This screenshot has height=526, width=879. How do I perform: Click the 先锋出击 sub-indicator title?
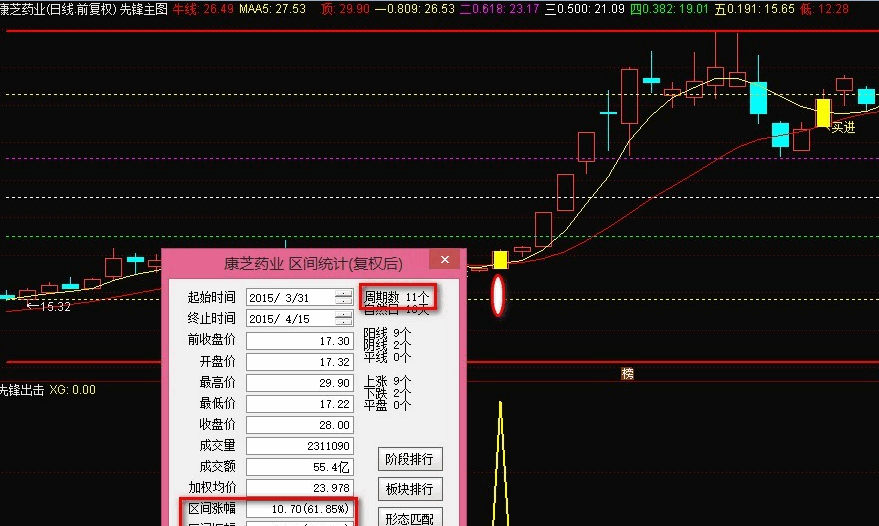tap(21, 390)
